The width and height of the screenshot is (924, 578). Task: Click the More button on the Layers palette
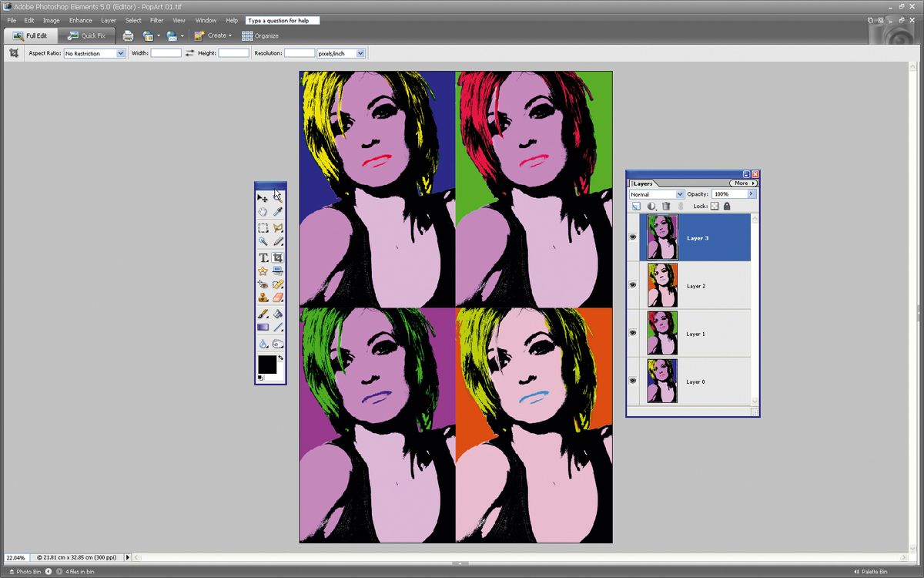click(742, 183)
